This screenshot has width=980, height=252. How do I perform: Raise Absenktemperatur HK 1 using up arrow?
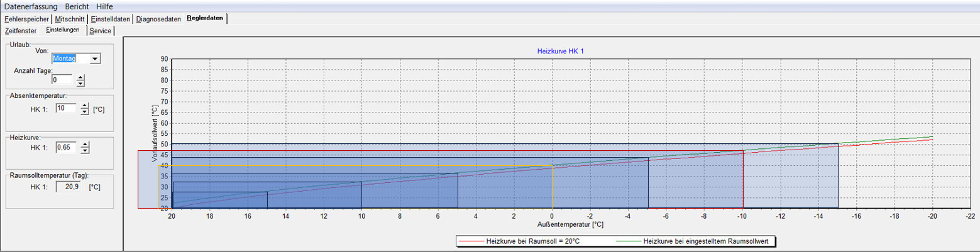[85, 105]
